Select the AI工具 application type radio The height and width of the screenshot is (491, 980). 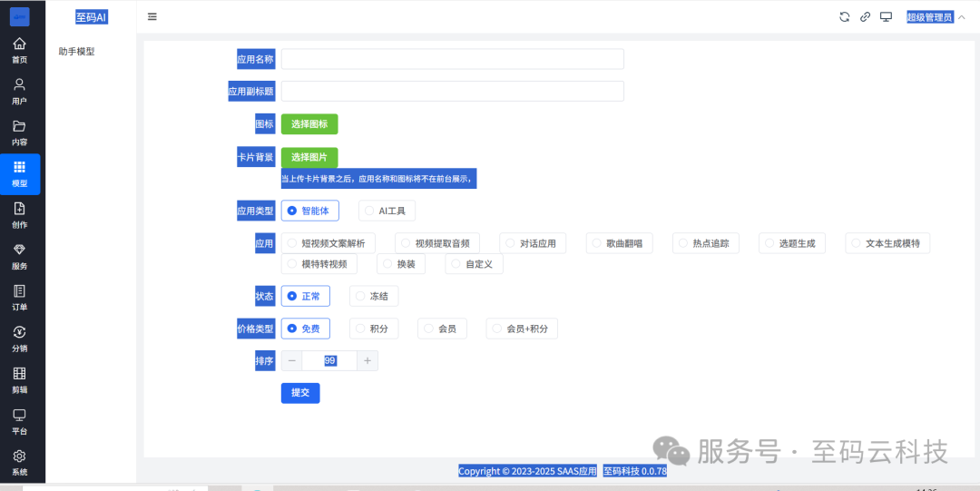[x=387, y=211]
